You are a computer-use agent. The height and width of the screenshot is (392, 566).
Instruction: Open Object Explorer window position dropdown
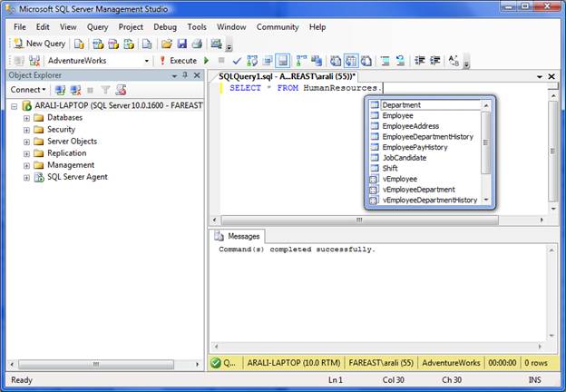click(x=174, y=75)
